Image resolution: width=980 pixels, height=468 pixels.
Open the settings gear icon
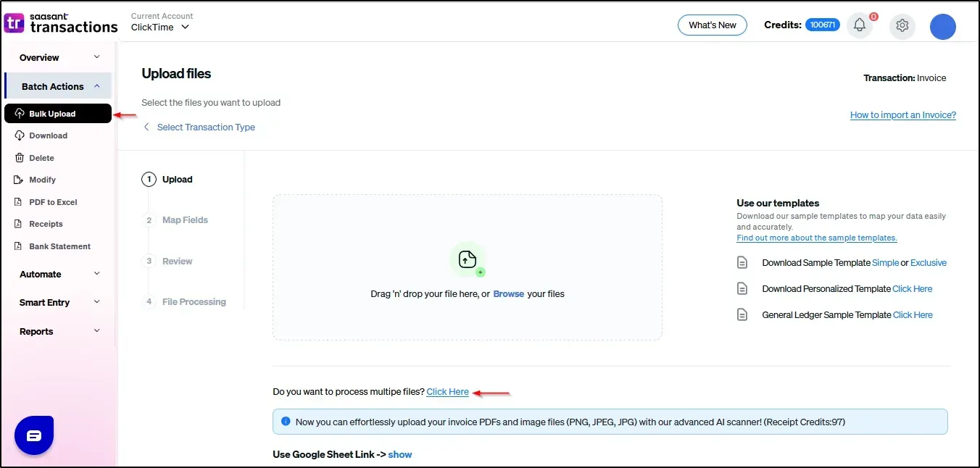(x=902, y=25)
